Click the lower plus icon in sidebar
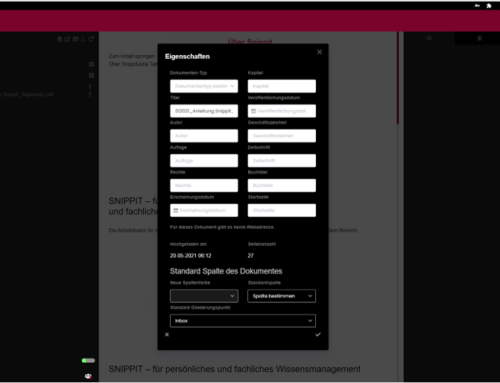The height and width of the screenshot is (383, 500). point(91,75)
